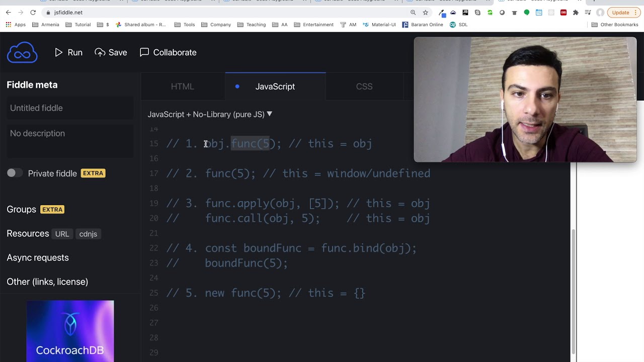Open the AA bookmarks folder

point(279,25)
